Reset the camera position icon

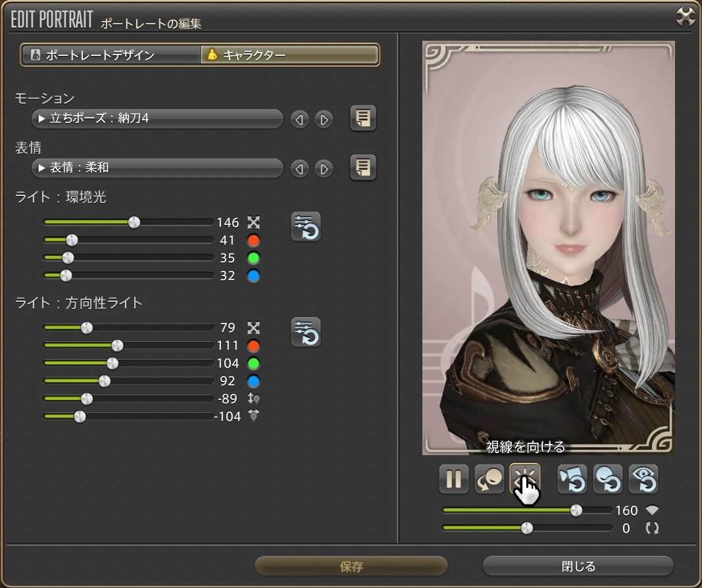[572, 479]
